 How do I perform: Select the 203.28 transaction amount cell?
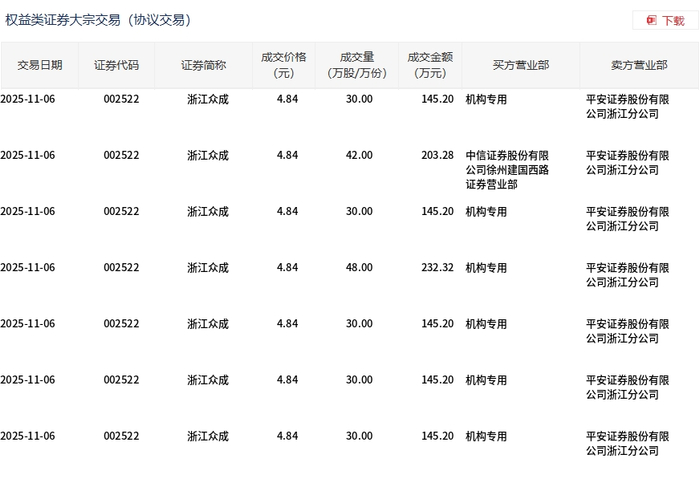[437, 155]
